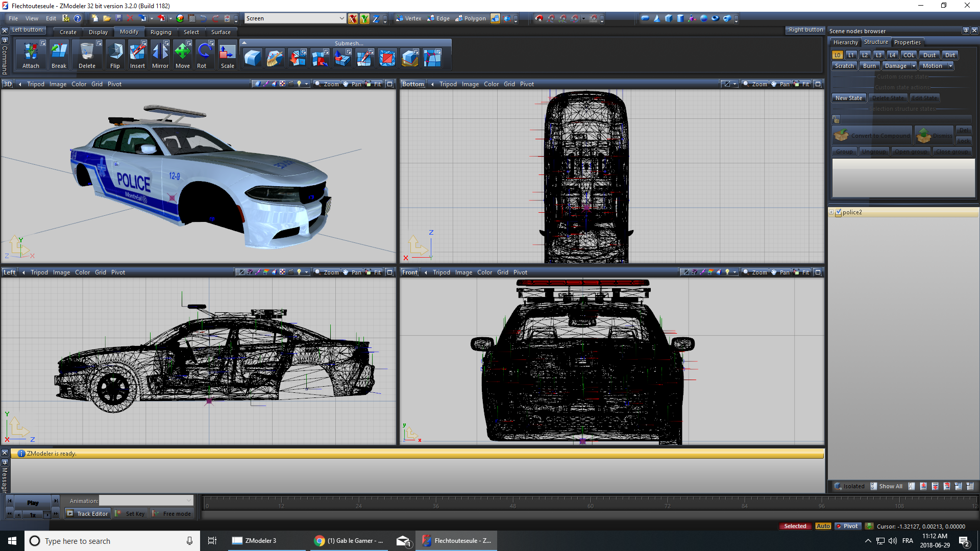The height and width of the screenshot is (551, 980).
Task: Toggle the X axis lock
Action: (x=353, y=19)
